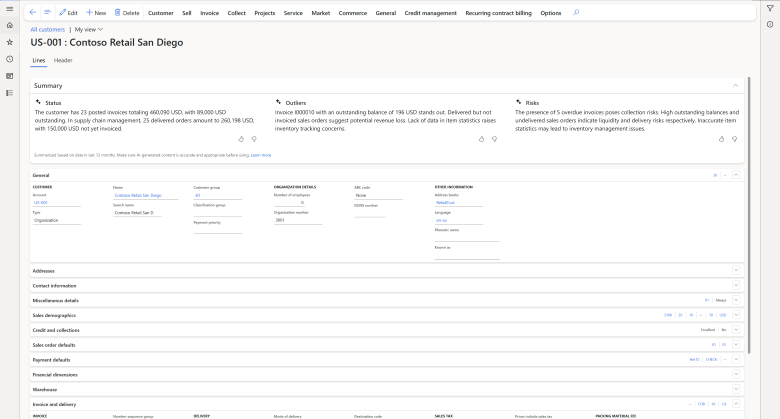The image size is (780, 419).
Task: Thumbs down the Outliers summary
Action: [x=494, y=139]
